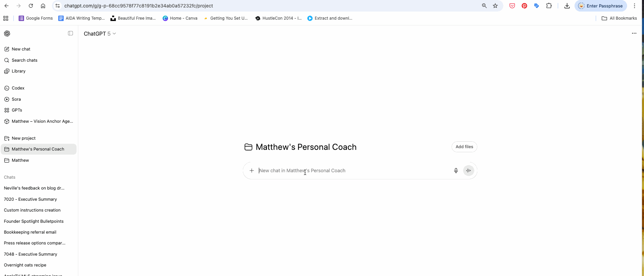Open browser Downloads icon
644x276 pixels.
[x=567, y=6]
